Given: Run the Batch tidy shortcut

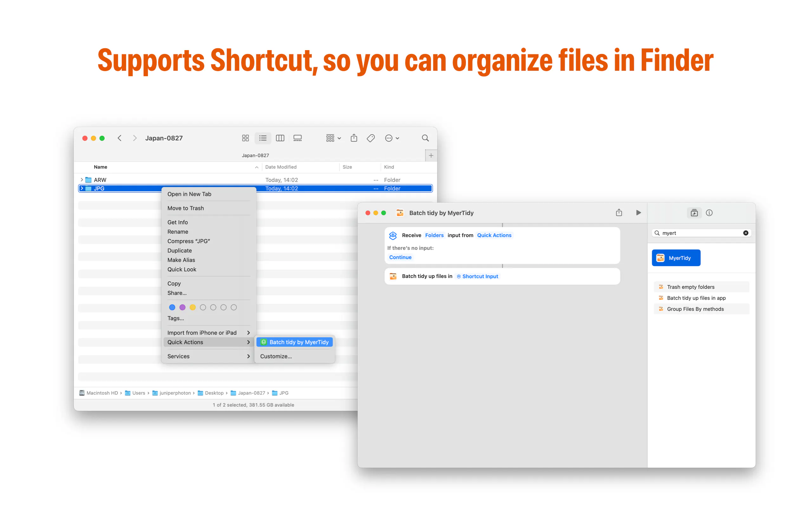Looking at the screenshot, I should (638, 212).
